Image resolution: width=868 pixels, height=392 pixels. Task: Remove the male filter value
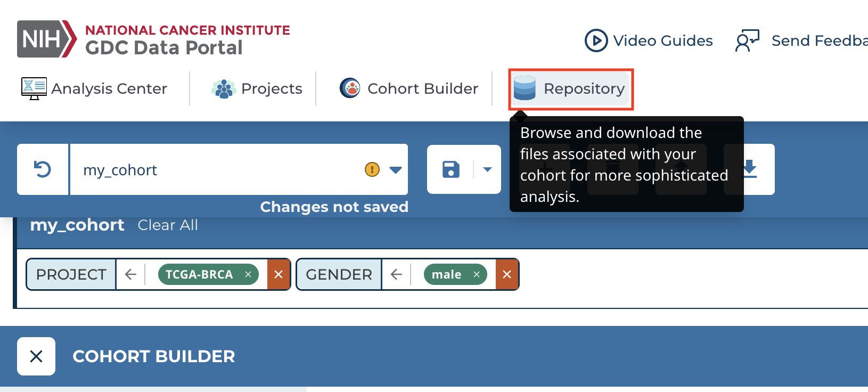pyautogui.click(x=477, y=274)
